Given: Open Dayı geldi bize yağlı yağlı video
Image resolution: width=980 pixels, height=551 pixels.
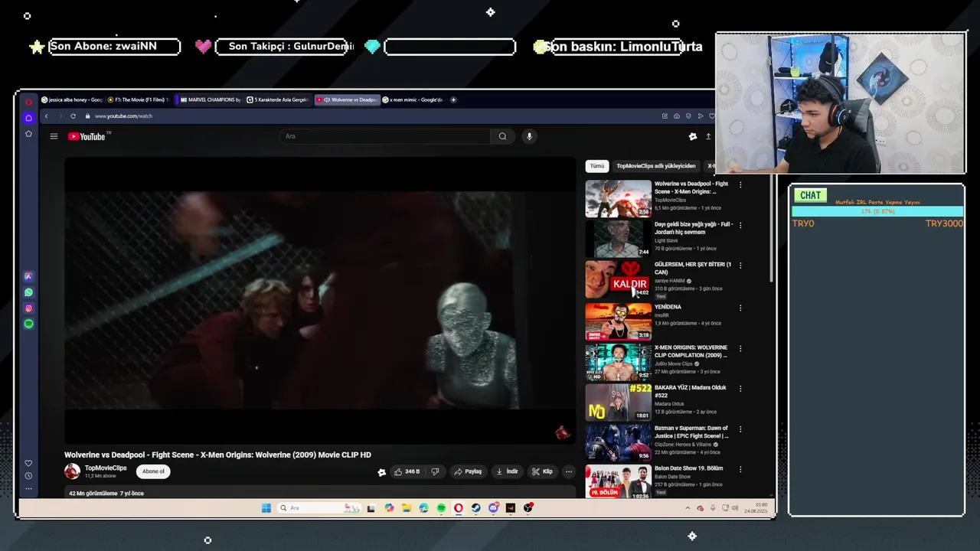Looking at the screenshot, I should tap(619, 239).
